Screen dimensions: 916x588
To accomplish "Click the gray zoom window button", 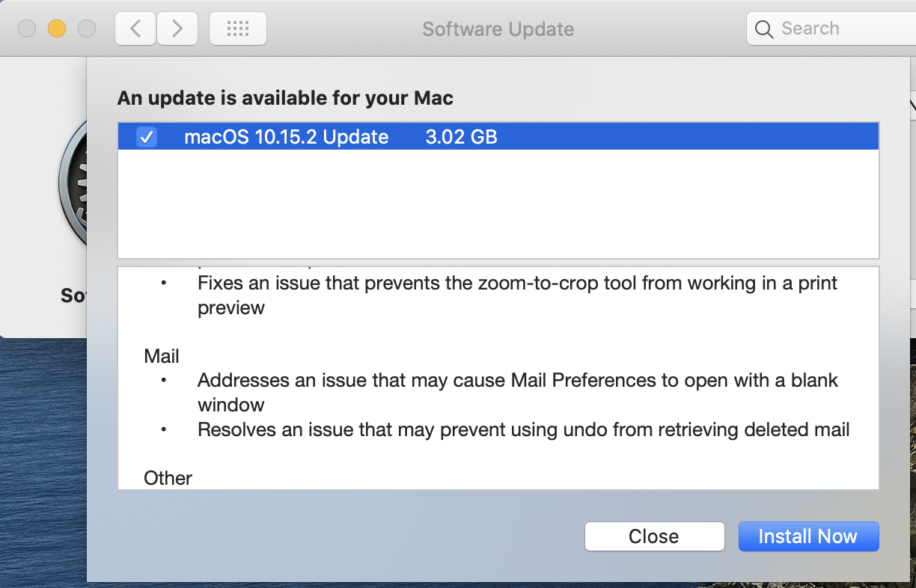I will (x=87, y=29).
